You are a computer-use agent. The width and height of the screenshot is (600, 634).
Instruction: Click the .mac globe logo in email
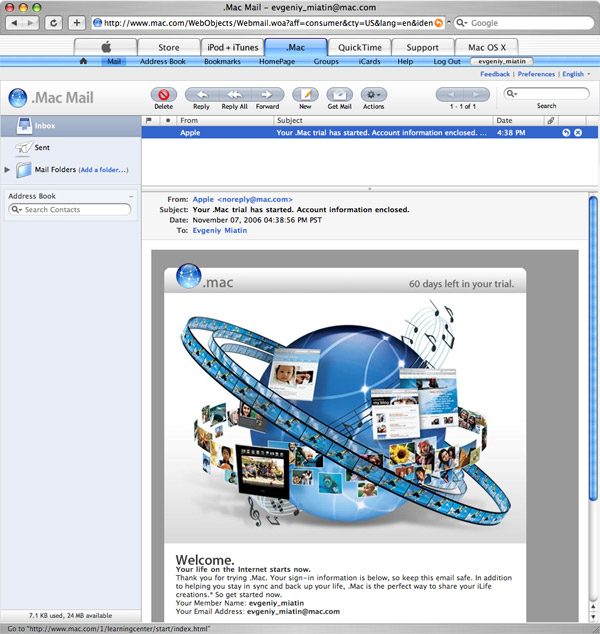[x=188, y=276]
